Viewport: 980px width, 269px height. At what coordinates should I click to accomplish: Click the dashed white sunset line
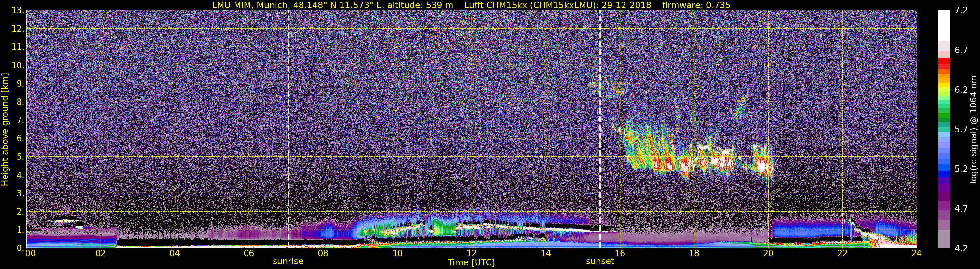coord(600,129)
